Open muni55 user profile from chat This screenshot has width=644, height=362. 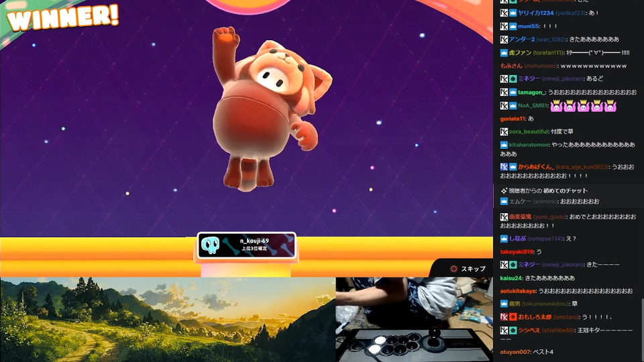528,26
